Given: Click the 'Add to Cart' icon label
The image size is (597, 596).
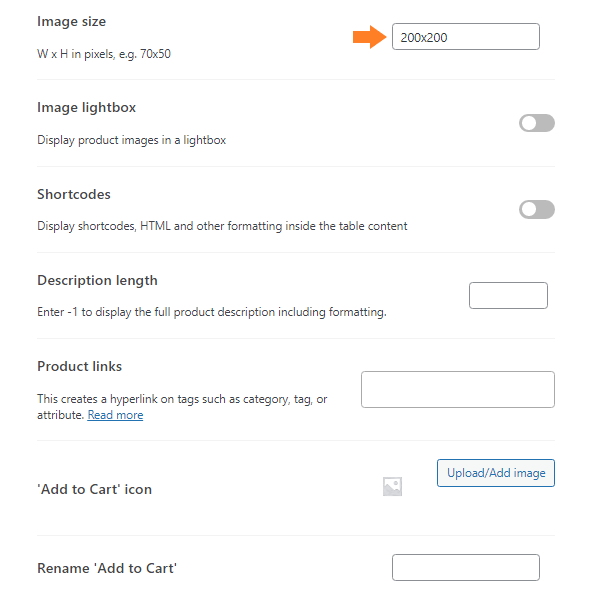Looking at the screenshot, I should coord(94,489).
